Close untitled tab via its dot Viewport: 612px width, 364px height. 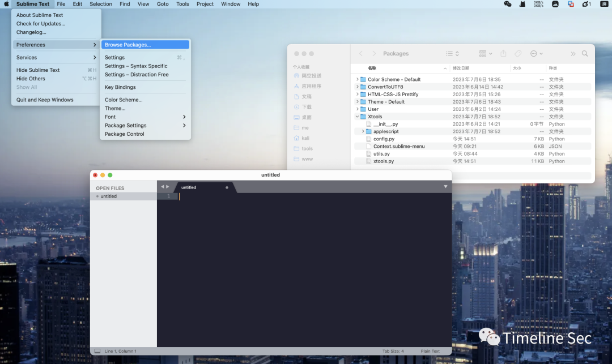pos(227,187)
